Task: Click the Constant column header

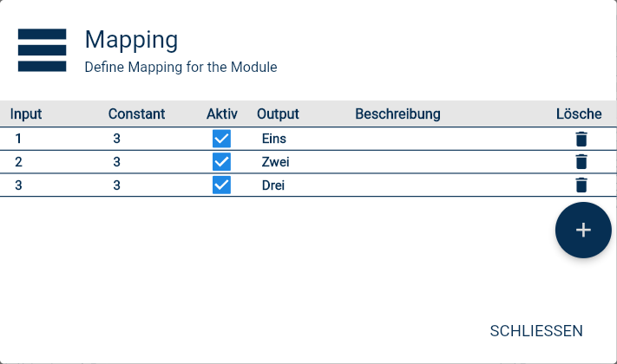Action: [136, 114]
